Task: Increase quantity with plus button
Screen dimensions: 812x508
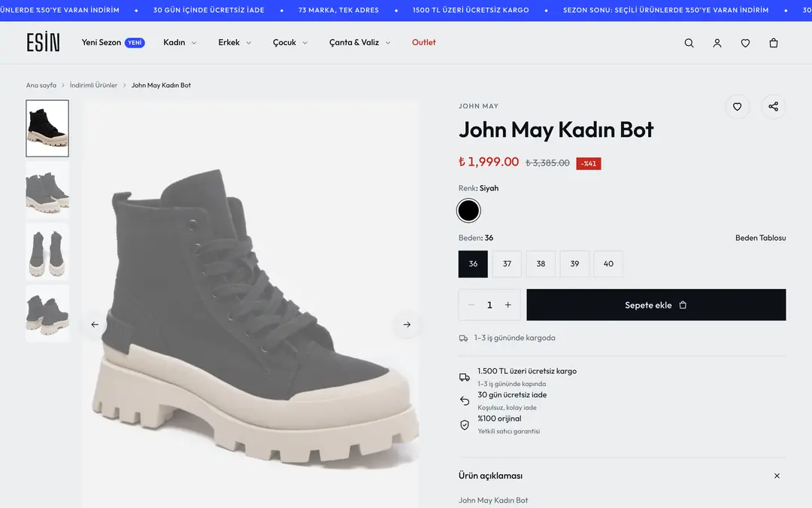Action: [508, 305]
